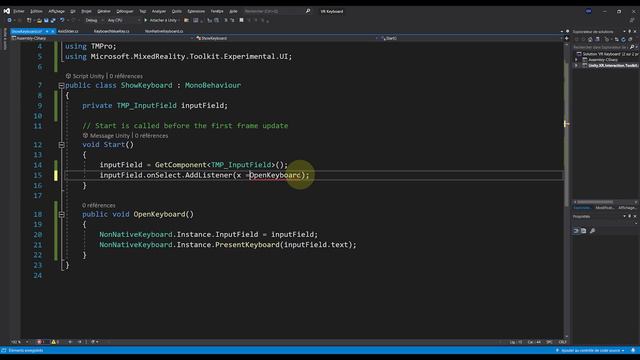Close the ShowKeyboard.cs tab

point(53,31)
